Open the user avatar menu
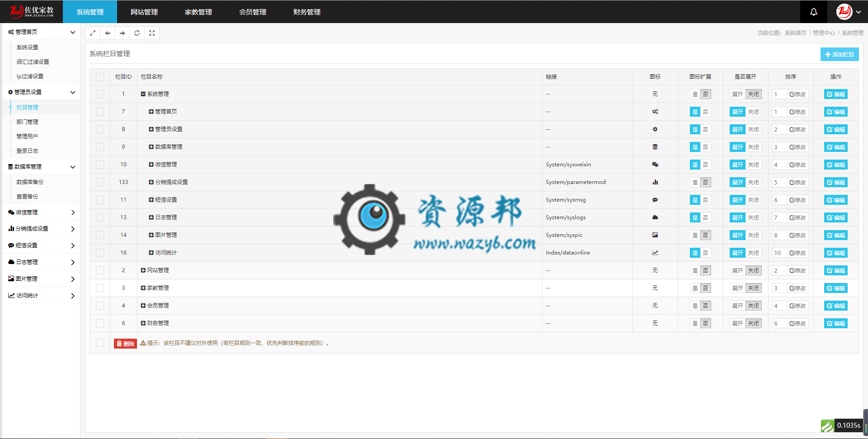 click(848, 12)
